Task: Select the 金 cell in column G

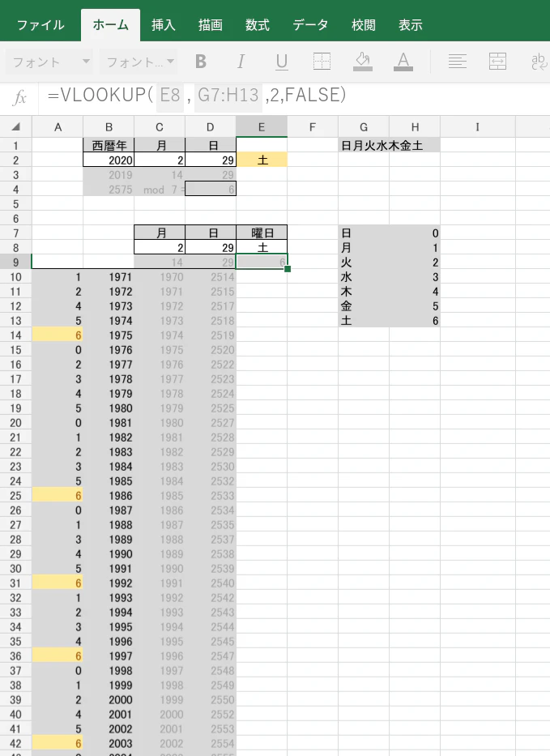Action: pyautogui.click(x=364, y=306)
